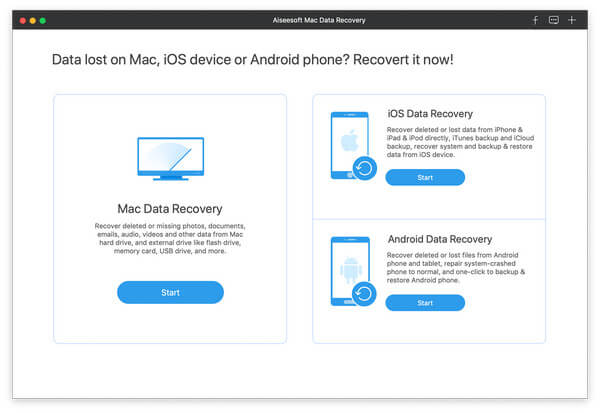The width and height of the screenshot is (600, 413).
Task: Click the plus icon in title bar
Action: 571,20
